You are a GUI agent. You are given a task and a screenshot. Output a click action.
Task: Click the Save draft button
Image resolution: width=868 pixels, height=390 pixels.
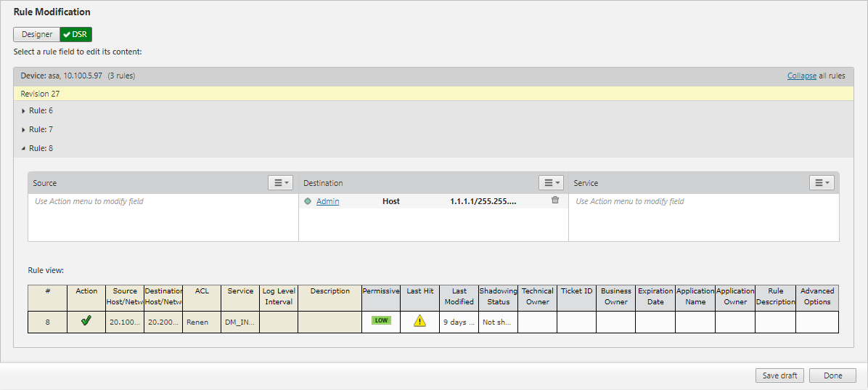tap(780, 375)
